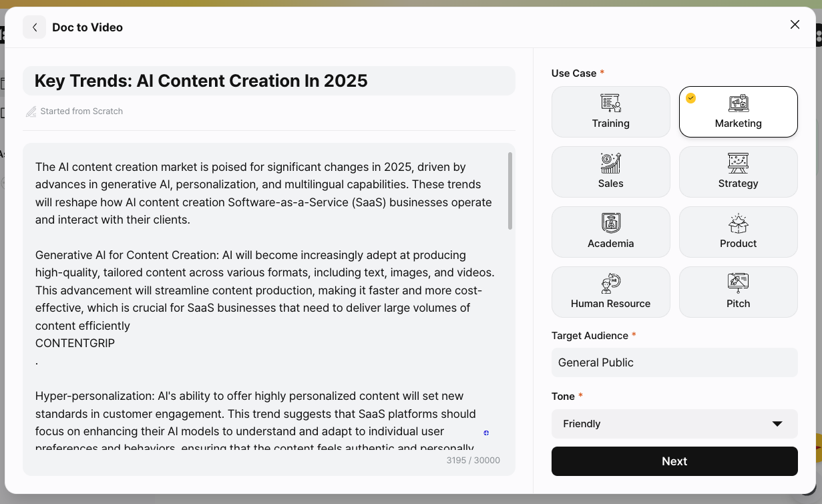
Task: Click the Training use case icon
Action: (x=610, y=103)
